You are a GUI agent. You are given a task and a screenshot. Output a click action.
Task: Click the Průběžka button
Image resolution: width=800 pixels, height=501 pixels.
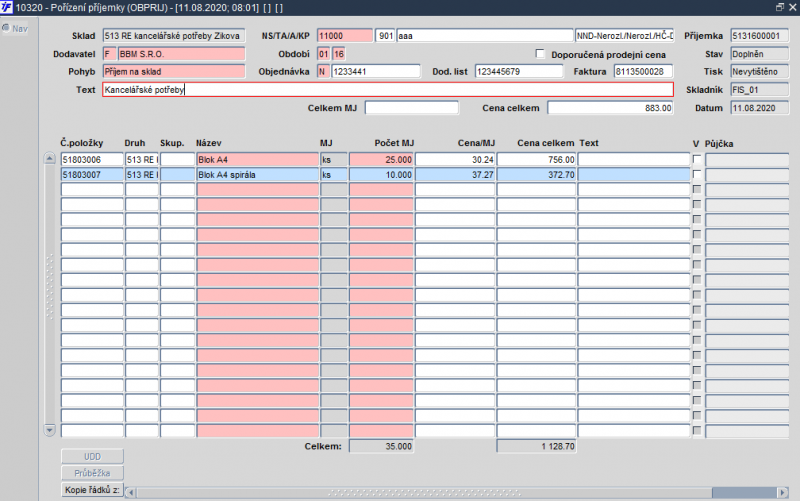(x=92, y=473)
